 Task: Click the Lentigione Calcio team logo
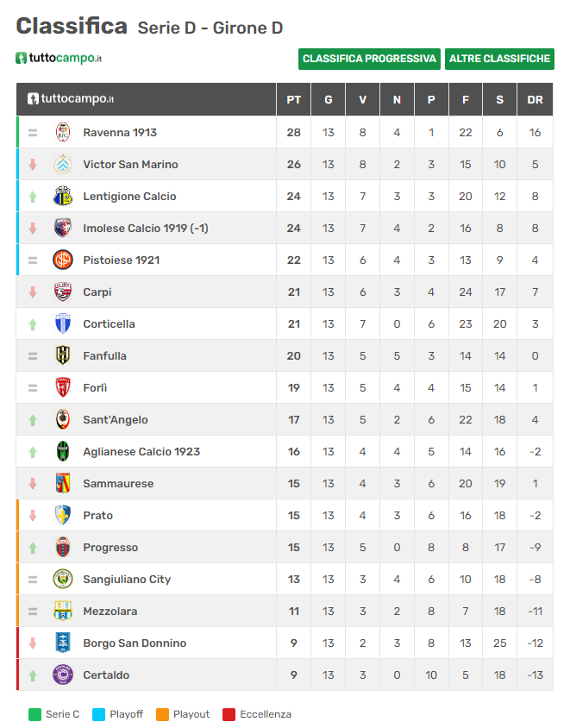[63, 197]
